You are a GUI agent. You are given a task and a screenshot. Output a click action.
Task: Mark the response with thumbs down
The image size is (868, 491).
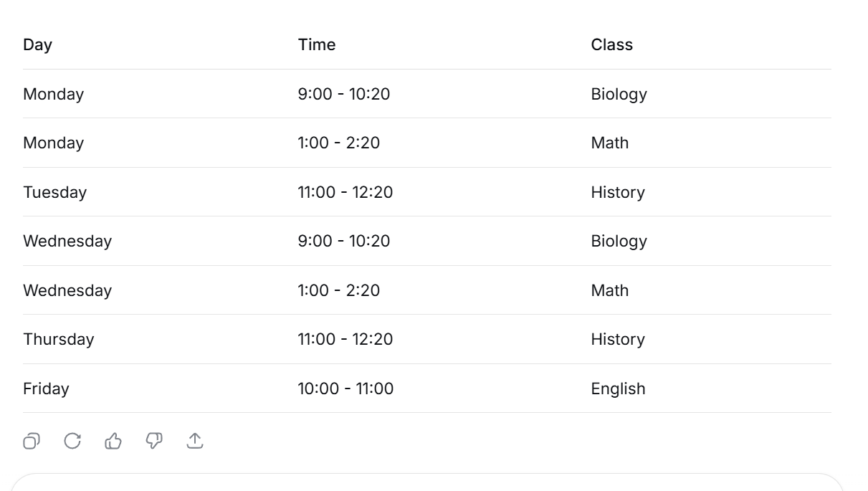154,441
